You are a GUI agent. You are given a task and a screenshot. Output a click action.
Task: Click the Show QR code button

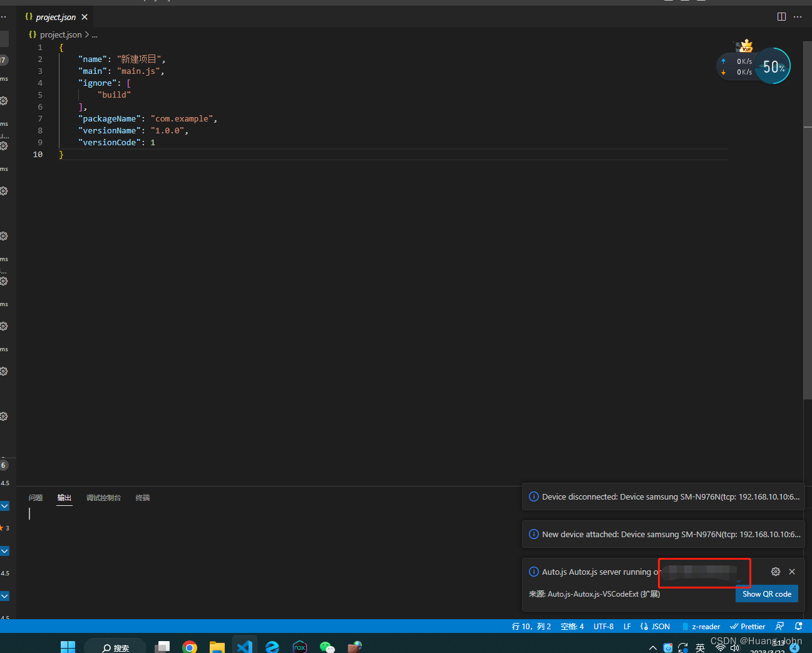pos(767,594)
